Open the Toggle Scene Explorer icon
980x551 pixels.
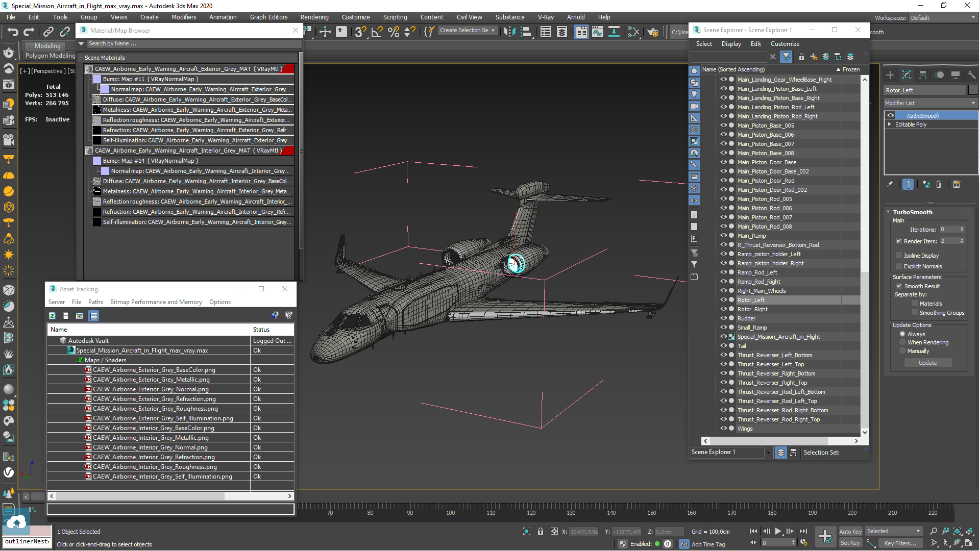[546, 32]
